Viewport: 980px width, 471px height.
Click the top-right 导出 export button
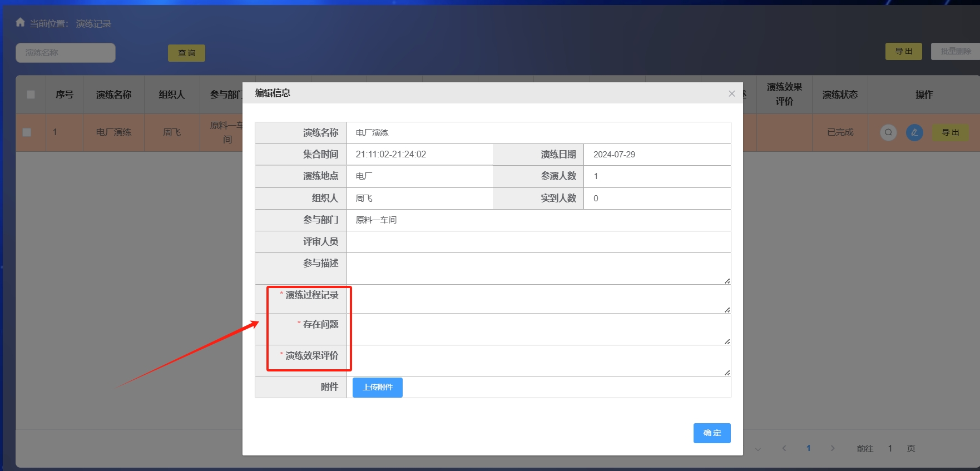pos(903,51)
